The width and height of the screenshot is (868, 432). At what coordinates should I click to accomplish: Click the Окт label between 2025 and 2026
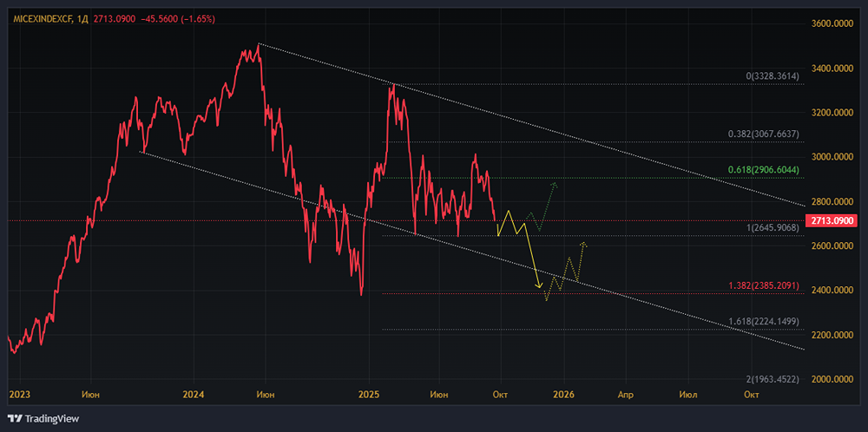[x=501, y=395]
